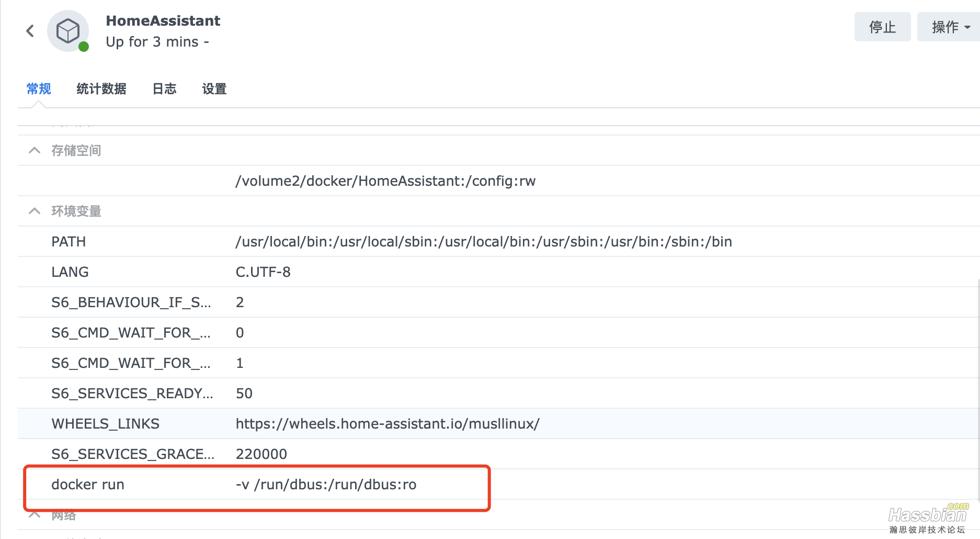Screen dimensions: 980x539
Task: Collapse the 存储空间 section
Action: coord(35,151)
